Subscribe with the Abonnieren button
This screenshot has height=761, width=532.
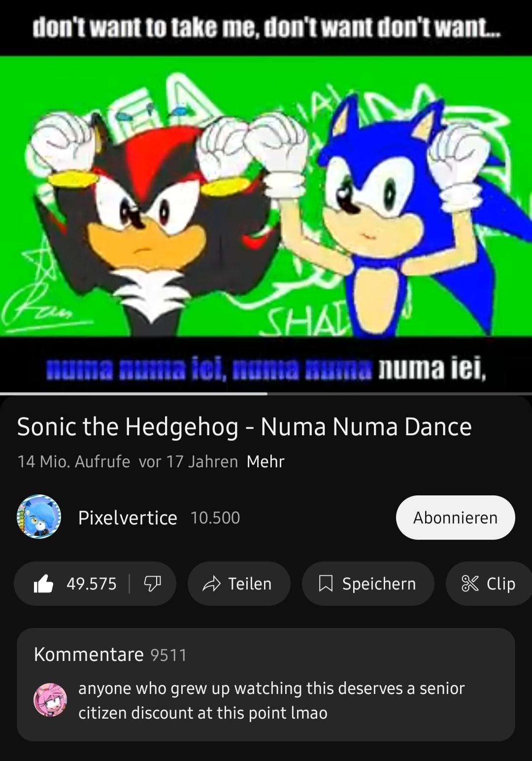[x=456, y=518]
